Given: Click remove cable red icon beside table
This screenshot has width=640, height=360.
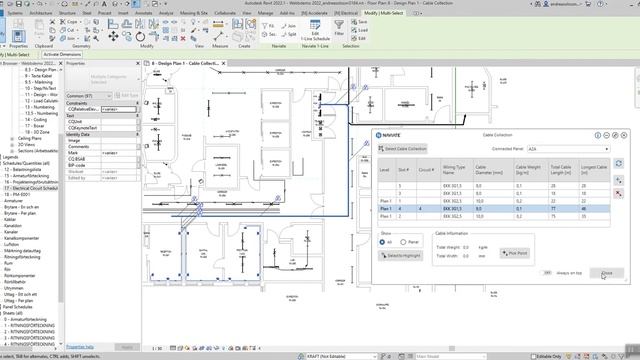Looking at the screenshot, I should (x=619, y=194).
